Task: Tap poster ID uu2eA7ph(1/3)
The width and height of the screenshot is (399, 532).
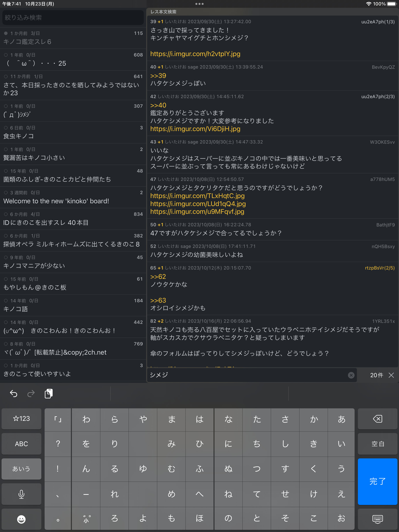Action: point(378,22)
